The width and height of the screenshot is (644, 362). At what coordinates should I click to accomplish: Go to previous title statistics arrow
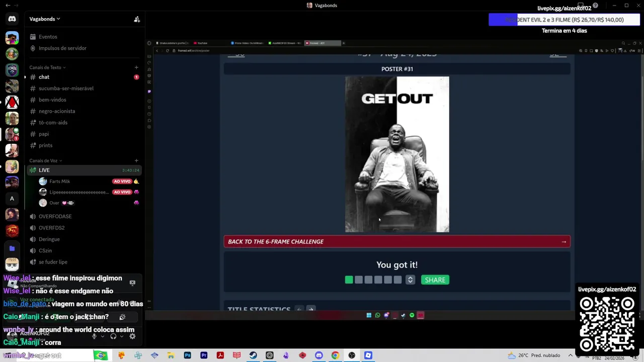[x=299, y=309]
